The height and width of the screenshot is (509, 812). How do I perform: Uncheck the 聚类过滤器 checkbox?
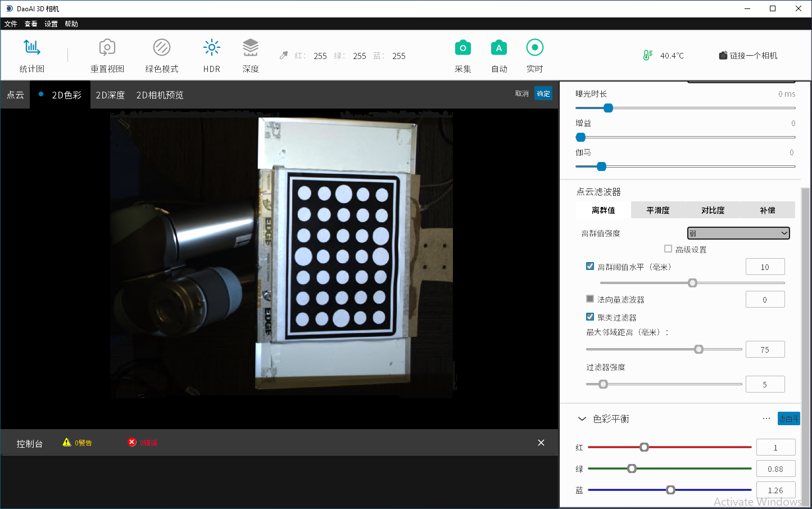click(590, 317)
